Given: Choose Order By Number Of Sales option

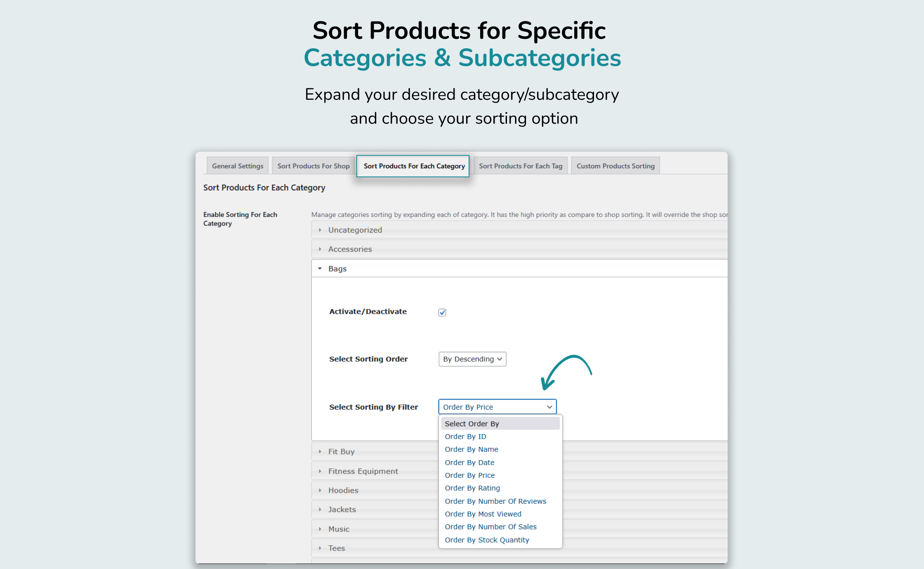Looking at the screenshot, I should pyautogui.click(x=490, y=527).
